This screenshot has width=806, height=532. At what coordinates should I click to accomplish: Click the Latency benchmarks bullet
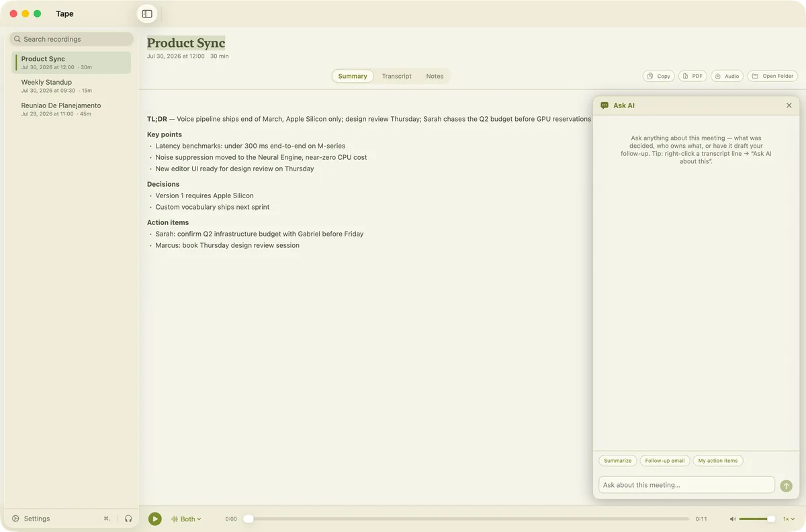[251, 146]
